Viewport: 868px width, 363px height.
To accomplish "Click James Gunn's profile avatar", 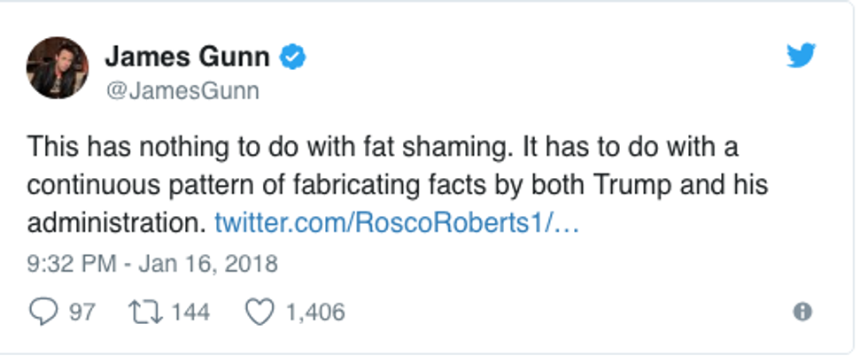I will (x=58, y=67).
